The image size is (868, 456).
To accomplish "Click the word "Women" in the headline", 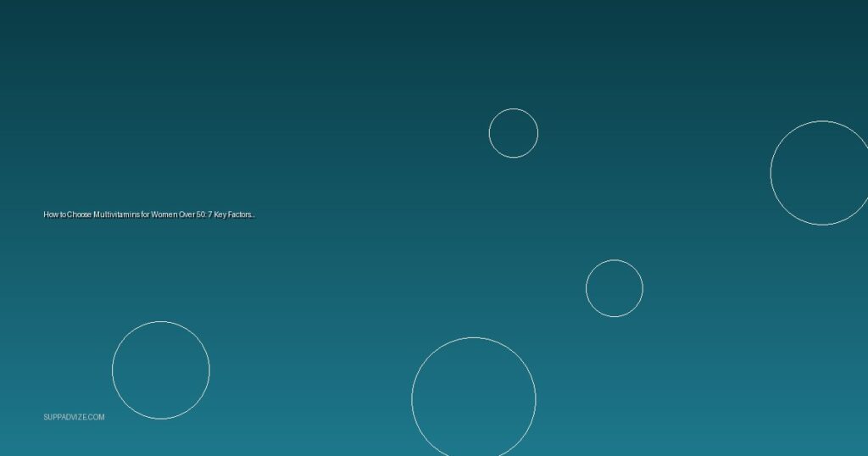I will tap(164, 215).
